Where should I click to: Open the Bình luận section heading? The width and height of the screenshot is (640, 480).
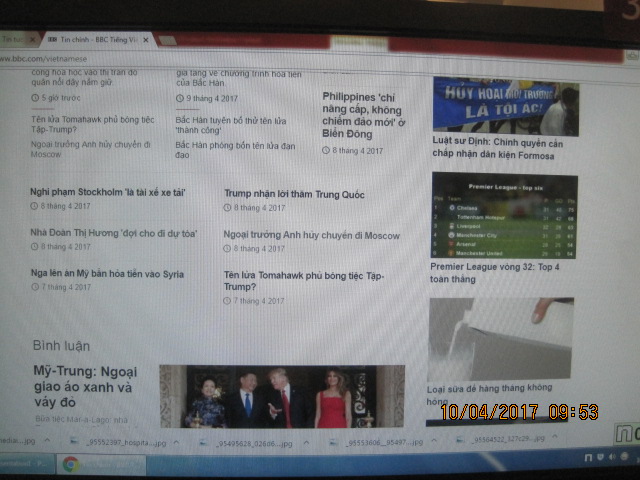61,346
